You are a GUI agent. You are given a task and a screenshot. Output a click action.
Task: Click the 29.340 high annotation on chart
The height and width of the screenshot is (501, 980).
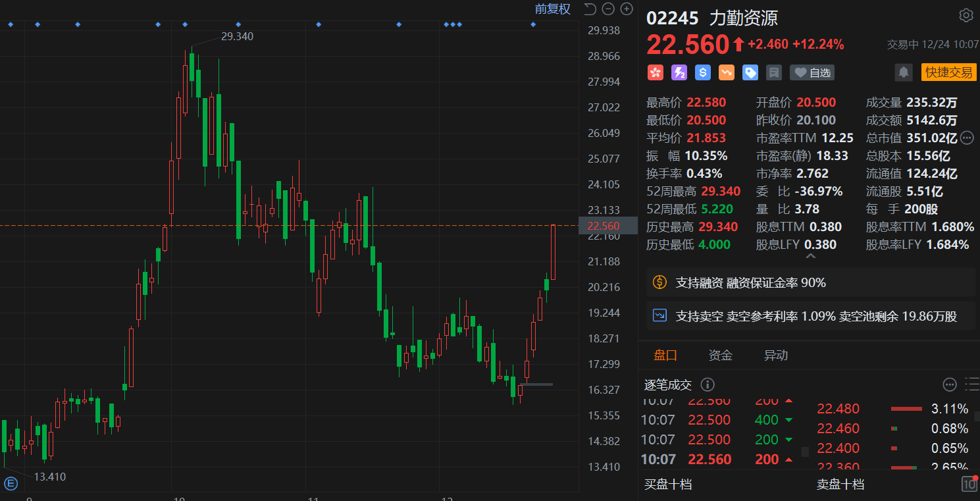click(x=237, y=36)
